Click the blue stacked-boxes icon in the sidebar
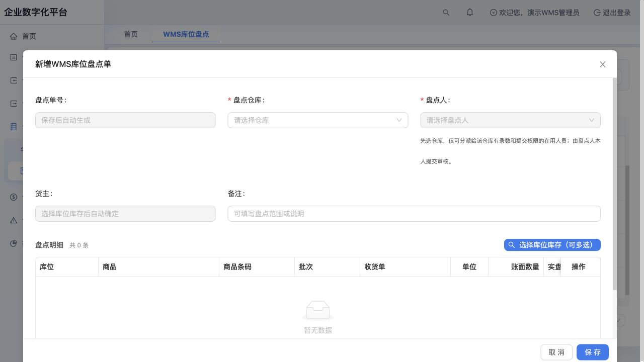Image resolution: width=644 pixels, height=362 pixels. click(x=14, y=127)
